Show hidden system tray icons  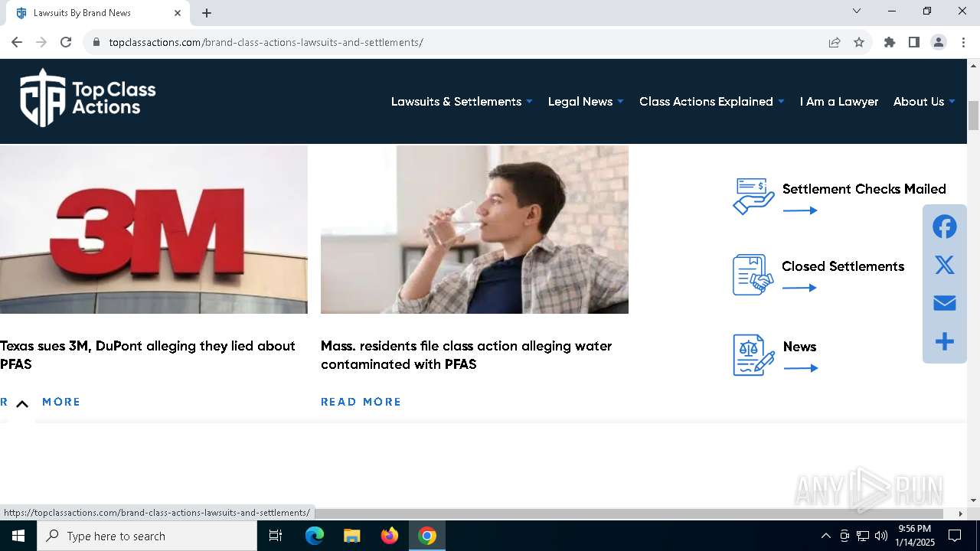coord(825,536)
